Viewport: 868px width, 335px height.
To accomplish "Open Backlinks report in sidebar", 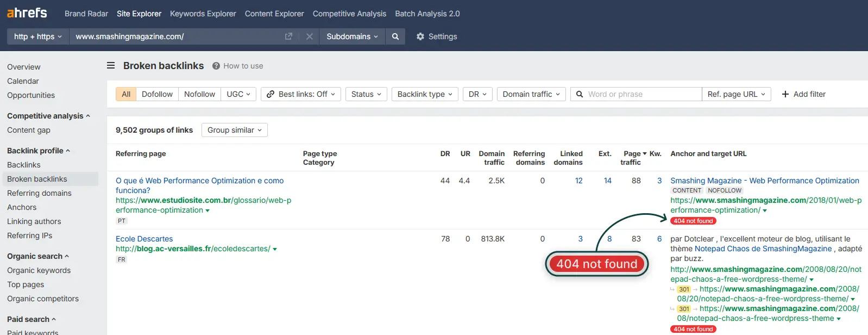I will (24, 165).
